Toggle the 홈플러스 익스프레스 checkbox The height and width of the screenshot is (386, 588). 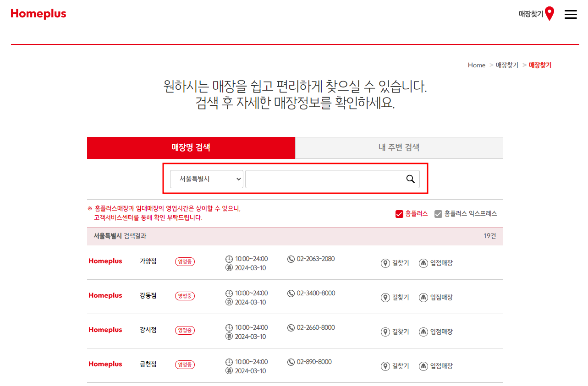click(438, 214)
